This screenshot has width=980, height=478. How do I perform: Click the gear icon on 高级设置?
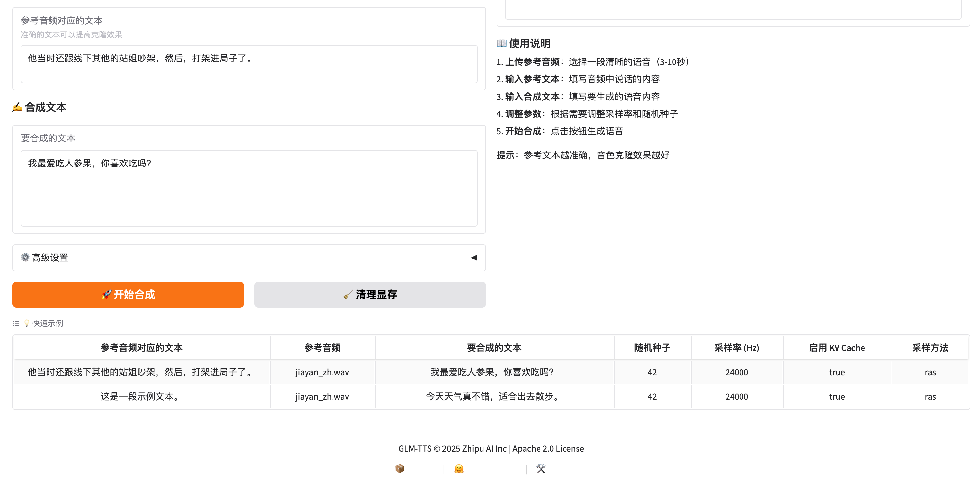coord(25,258)
